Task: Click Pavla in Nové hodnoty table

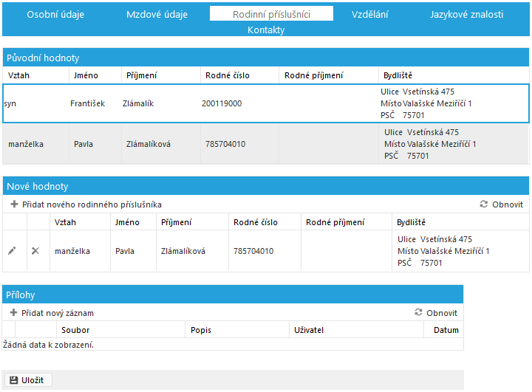Action: click(x=125, y=251)
